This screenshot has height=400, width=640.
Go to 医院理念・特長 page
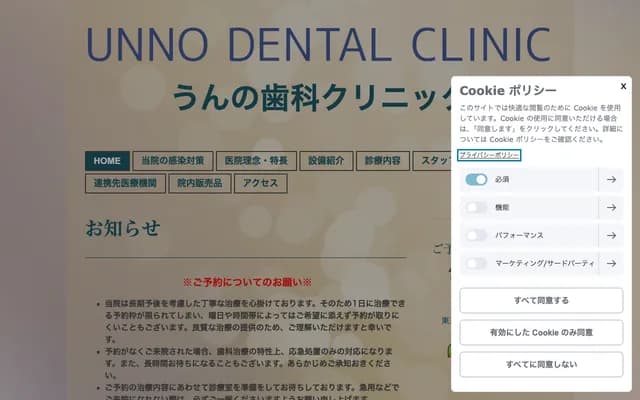[256, 161]
